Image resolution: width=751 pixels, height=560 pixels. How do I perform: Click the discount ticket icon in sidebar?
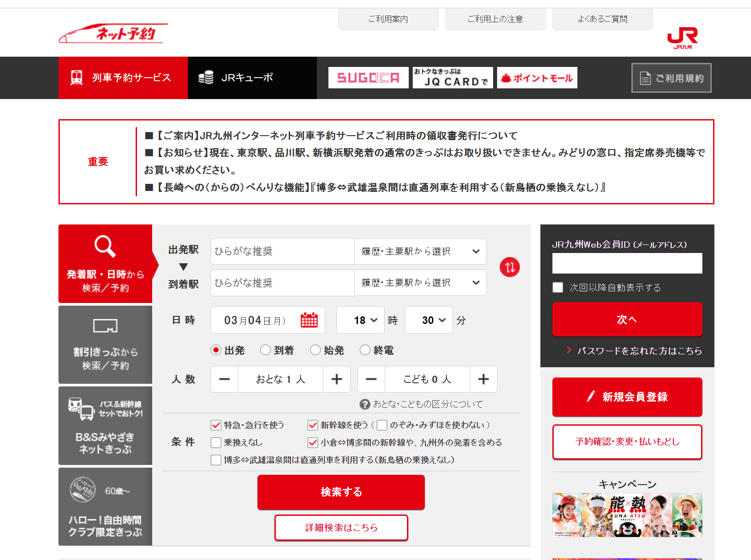[x=105, y=325]
